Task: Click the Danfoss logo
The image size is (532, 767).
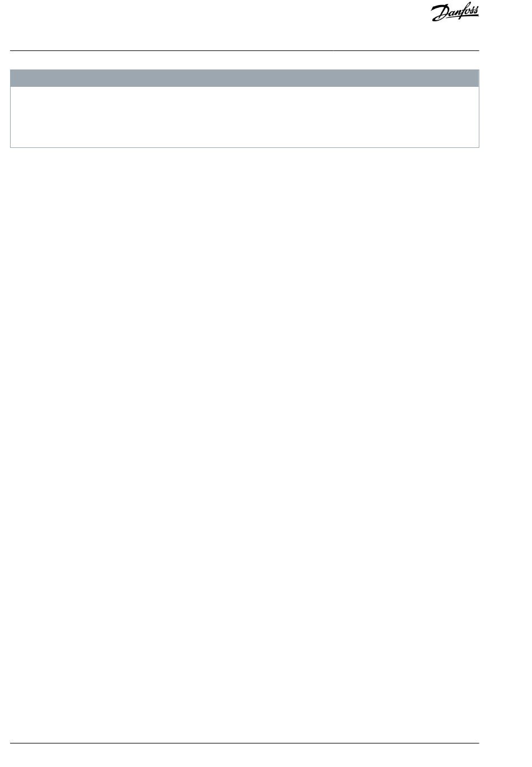Action: [455, 14]
